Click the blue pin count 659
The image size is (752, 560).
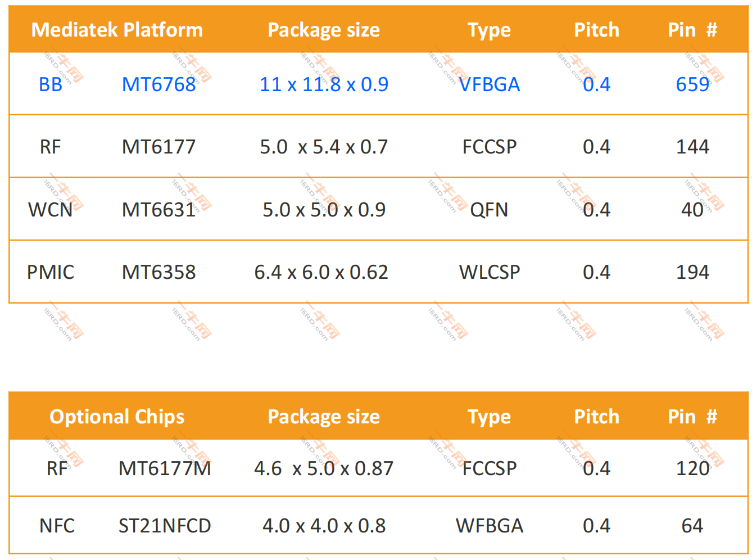(x=692, y=84)
